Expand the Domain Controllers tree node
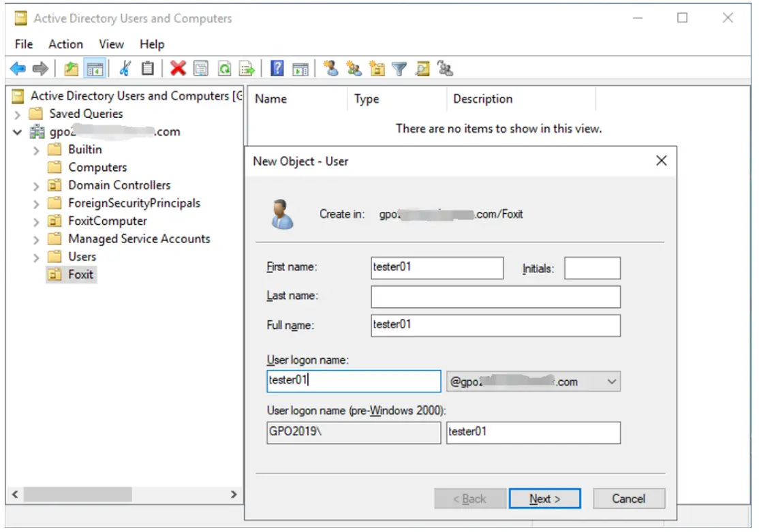 tap(37, 185)
